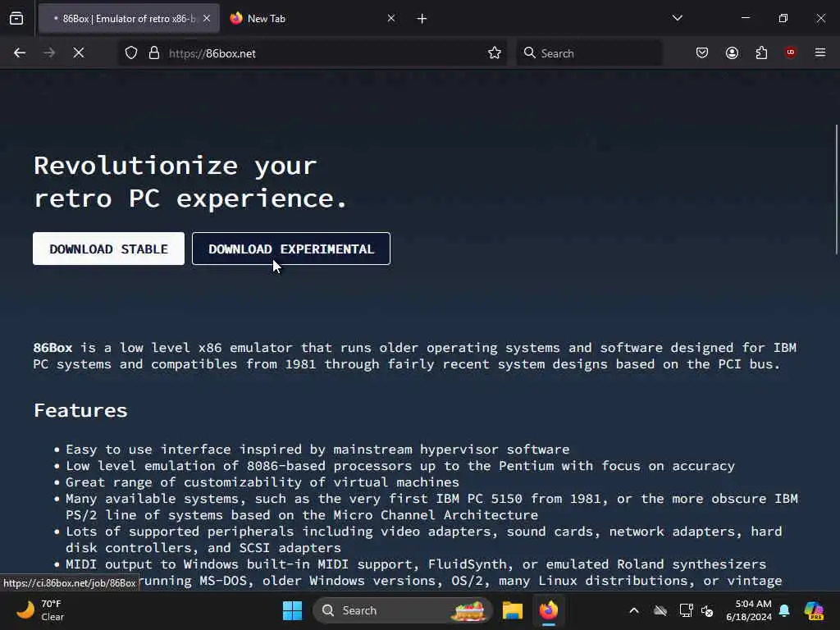This screenshot has width=840, height=630.
Task: Close the 86Box tab
Action: pyautogui.click(x=207, y=19)
